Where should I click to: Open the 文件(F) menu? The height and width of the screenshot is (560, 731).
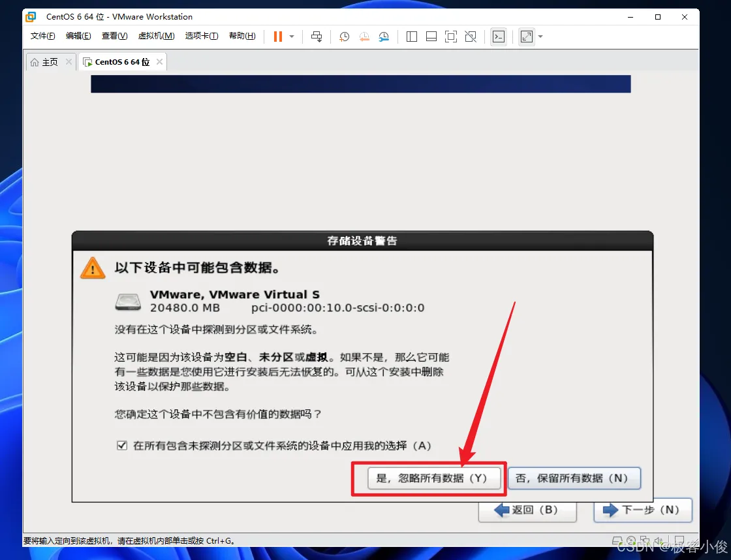click(x=42, y=36)
